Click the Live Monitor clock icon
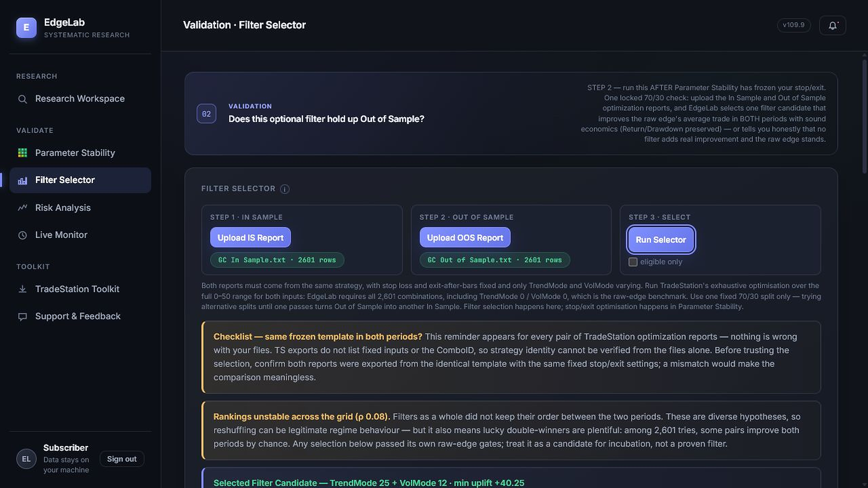This screenshot has width=868, height=488. point(22,235)
